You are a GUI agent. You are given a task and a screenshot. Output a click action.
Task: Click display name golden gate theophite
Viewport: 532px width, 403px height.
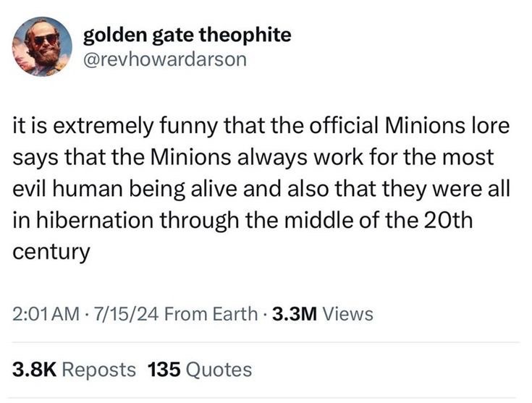187,35
